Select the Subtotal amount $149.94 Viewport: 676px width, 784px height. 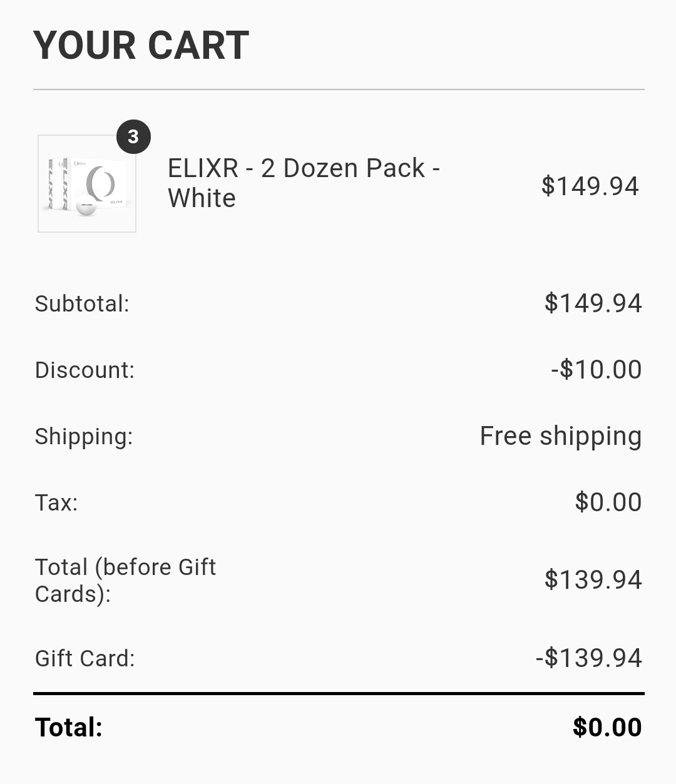[x=593, y=303]
